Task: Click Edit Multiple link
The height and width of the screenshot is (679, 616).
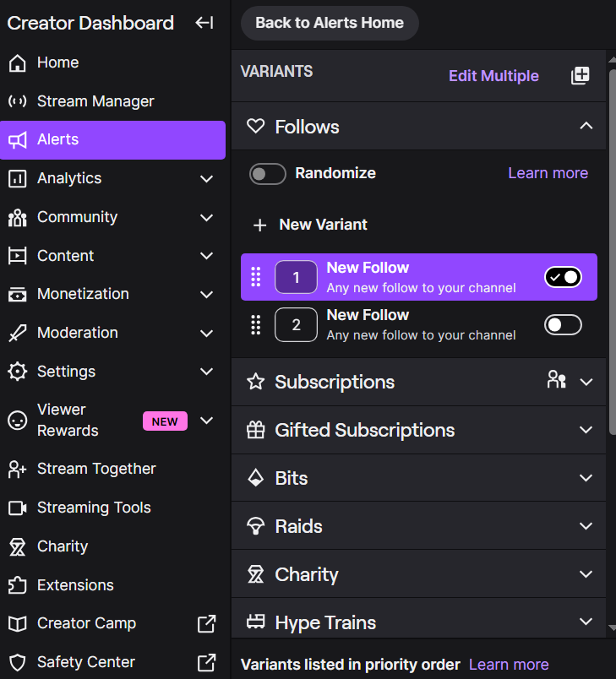Action: (493, 76)
